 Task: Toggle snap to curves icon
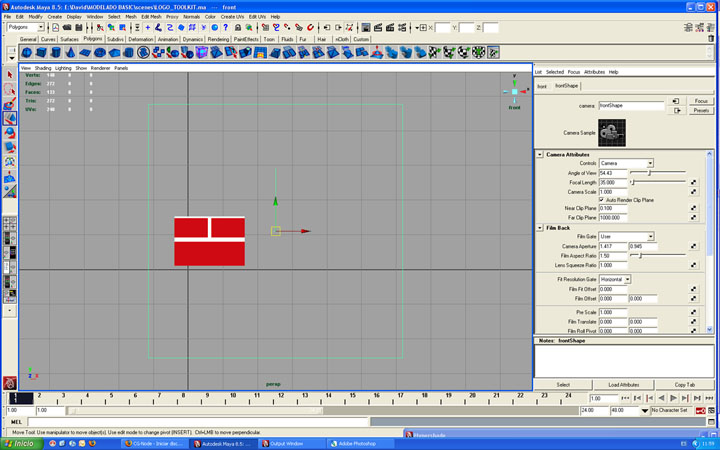276,28
